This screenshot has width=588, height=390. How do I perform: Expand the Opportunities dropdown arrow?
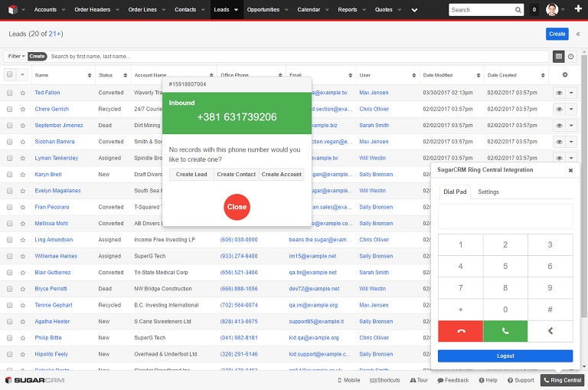pyautogui.click(x=286, y=10)
